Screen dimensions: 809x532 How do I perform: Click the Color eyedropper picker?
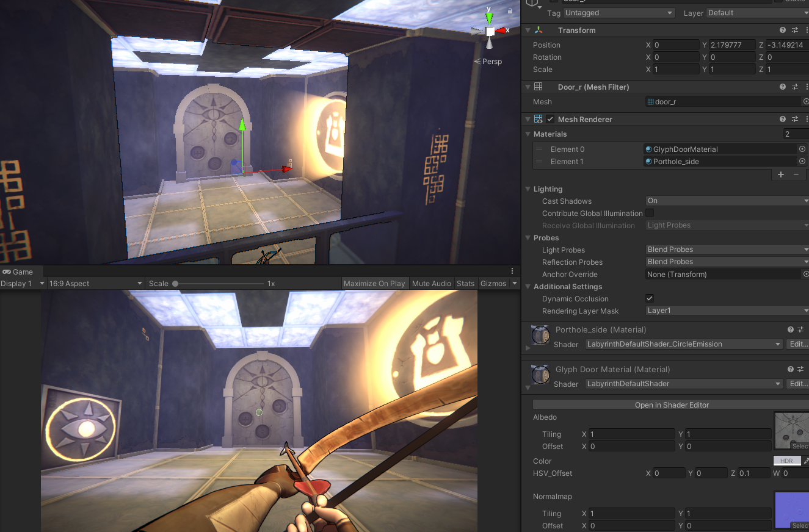[x=806, y=461]
